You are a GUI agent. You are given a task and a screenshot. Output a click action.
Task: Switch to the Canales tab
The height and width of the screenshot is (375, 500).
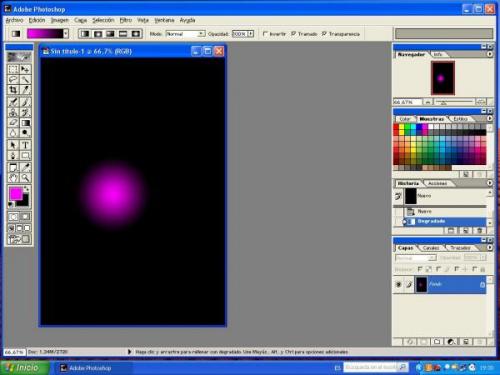(431, 248)
